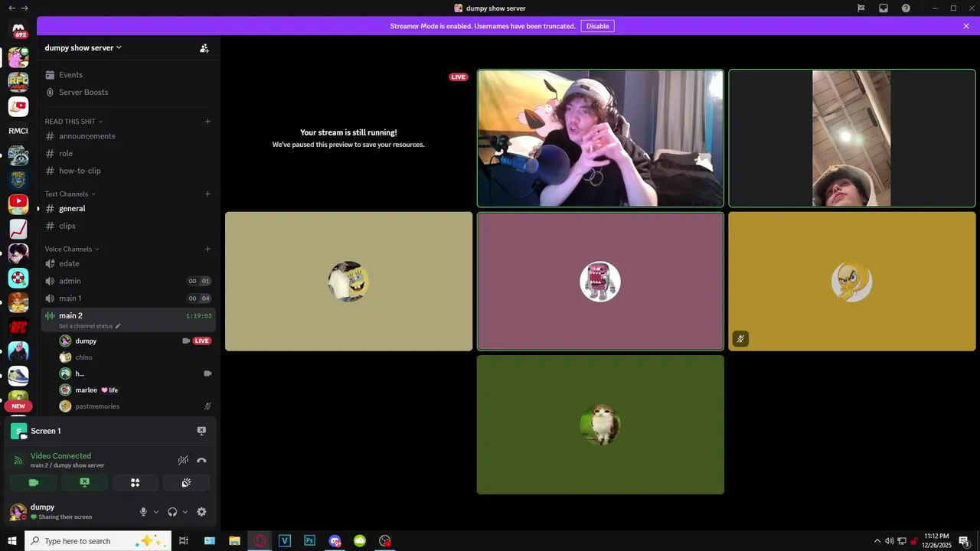
Task: Collapse the READ THIS SHIT category
Action: (73, 122)
